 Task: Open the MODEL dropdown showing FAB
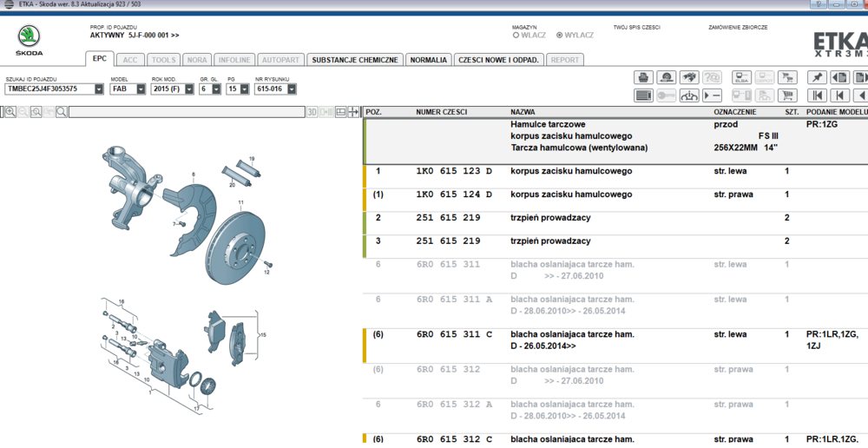click(x=141, y=89)
